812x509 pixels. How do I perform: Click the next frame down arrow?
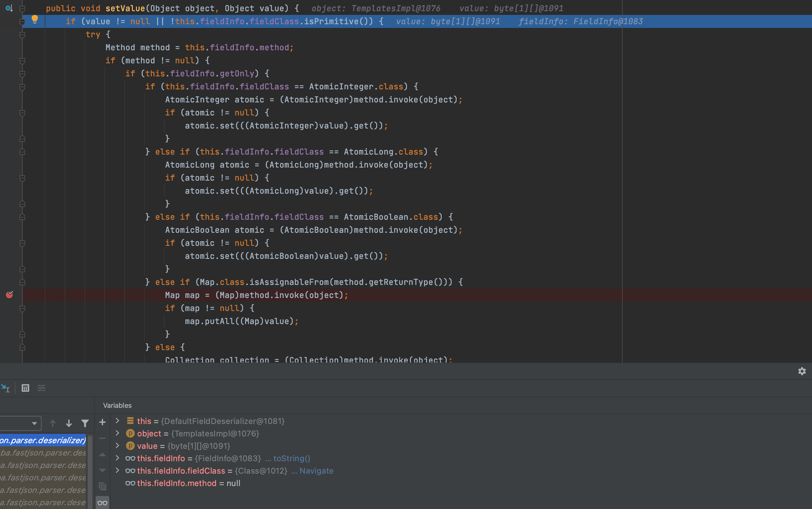point(69,423)
